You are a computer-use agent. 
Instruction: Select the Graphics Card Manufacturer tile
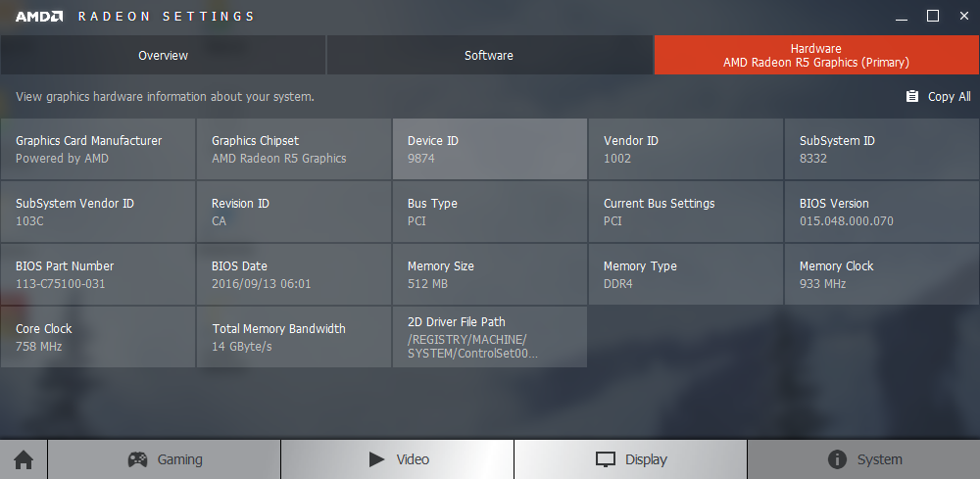(98, 149)
